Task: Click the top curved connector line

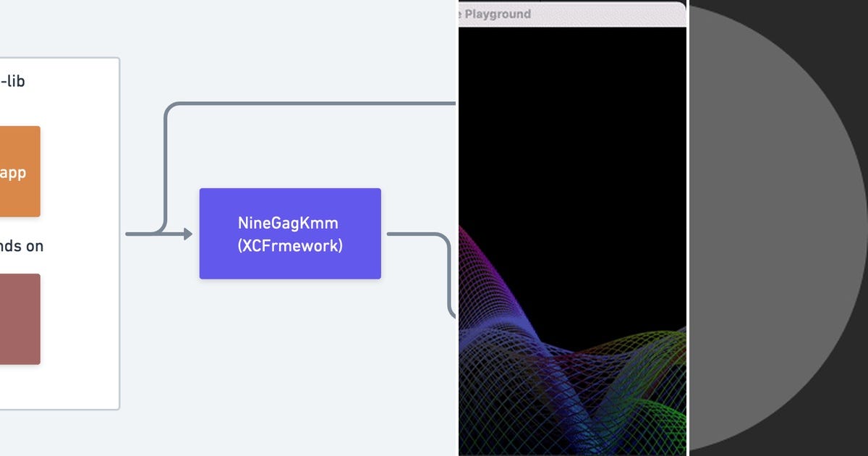Action: [x=304, y=103]
